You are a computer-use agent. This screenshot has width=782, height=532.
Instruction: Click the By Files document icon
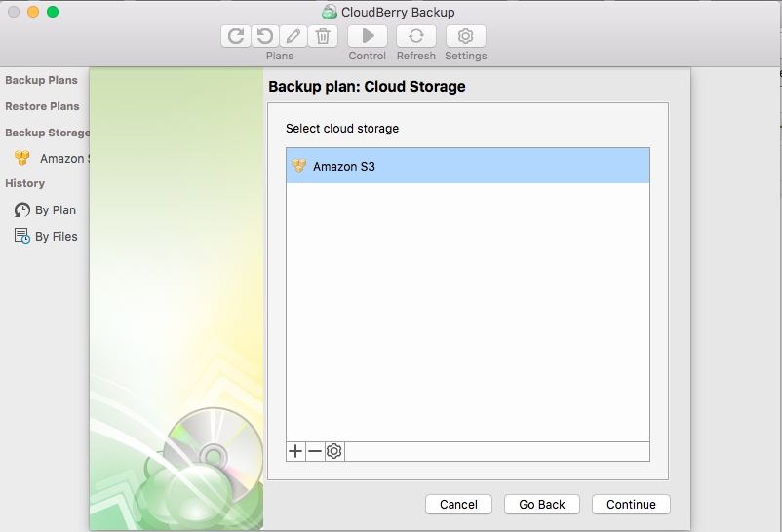[x=22, y=236]
